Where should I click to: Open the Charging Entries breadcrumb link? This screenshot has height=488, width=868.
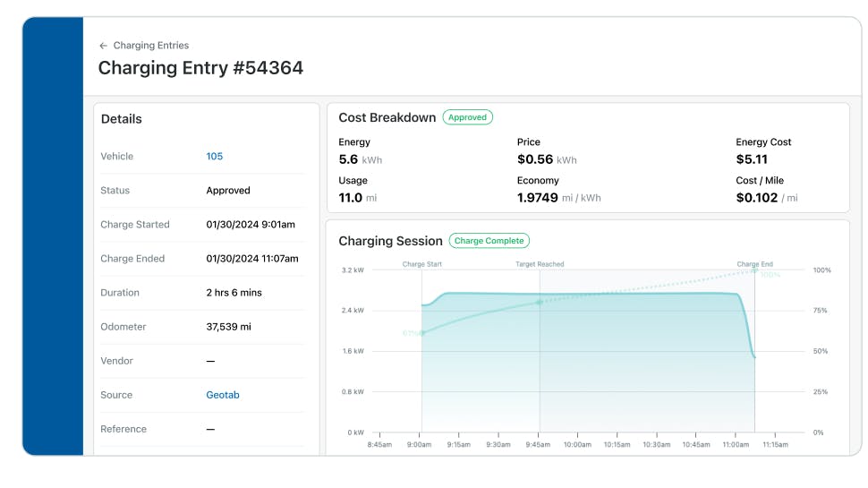coord(150,46)
